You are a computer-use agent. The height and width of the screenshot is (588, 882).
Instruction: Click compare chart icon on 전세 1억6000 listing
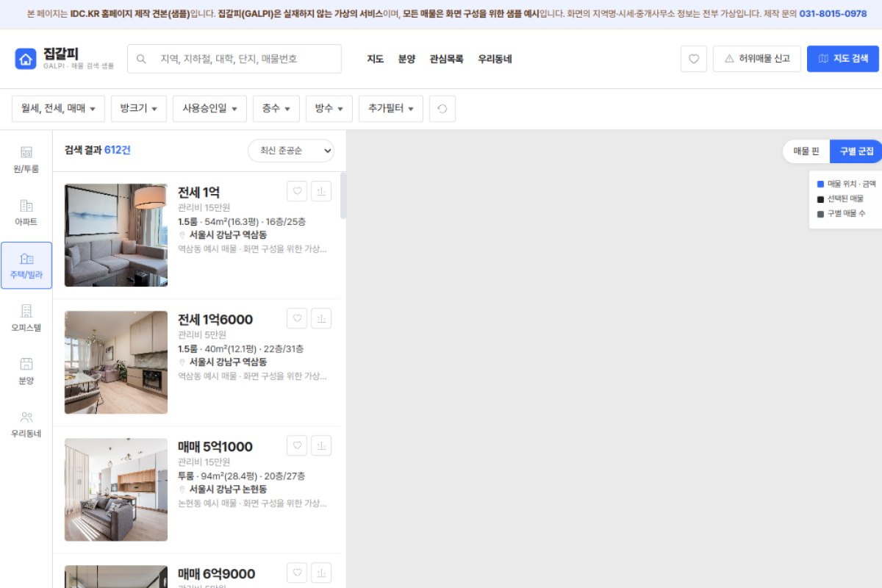[x=321, y=318]
